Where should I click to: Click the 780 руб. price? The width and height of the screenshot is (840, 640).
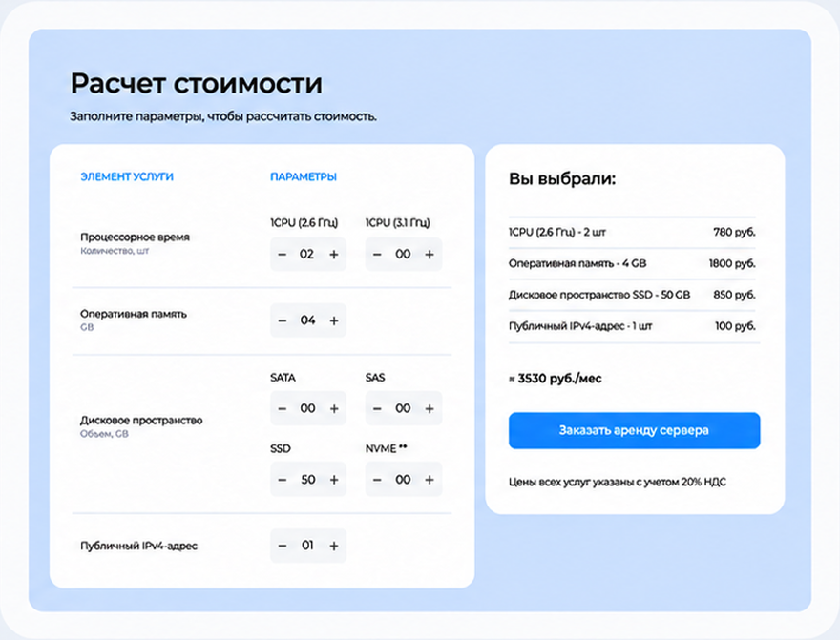734,232
